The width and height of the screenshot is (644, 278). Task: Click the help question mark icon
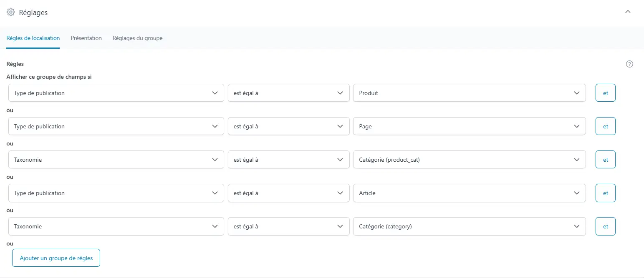[x=630, y=64]
